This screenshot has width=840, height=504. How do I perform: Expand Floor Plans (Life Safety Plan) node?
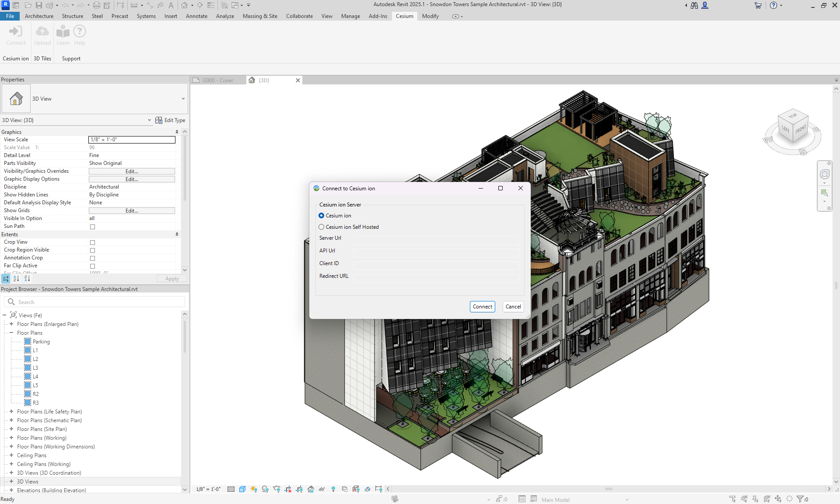(x=11, y=412)
